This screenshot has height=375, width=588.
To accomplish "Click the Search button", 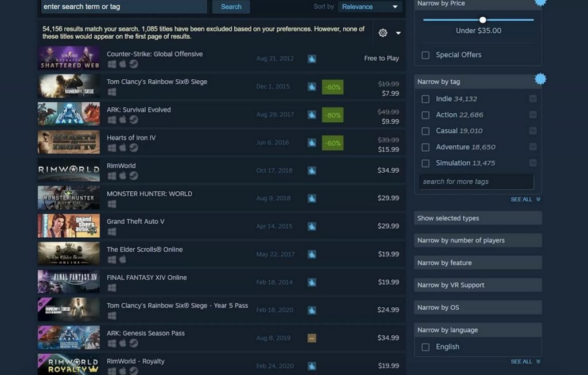I will [x=231, y=7].
